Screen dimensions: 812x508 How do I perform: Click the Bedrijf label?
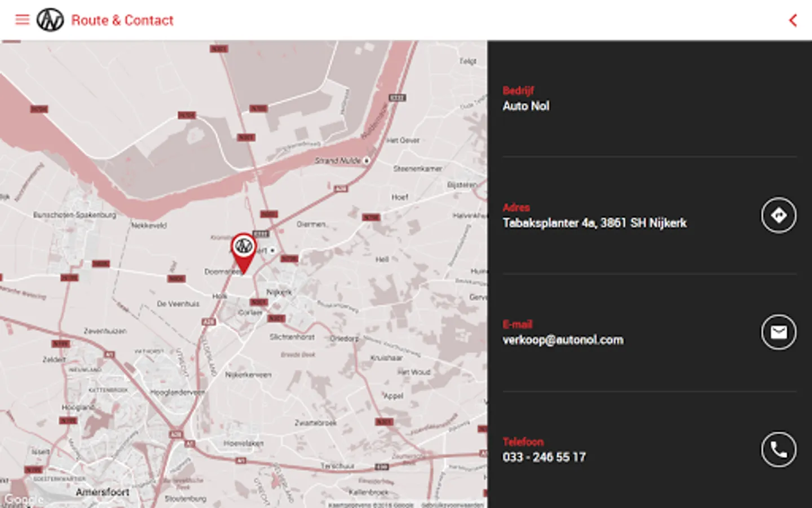(518, 90)
